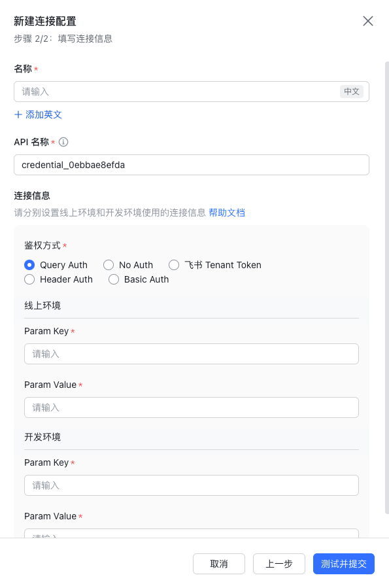The width and height of the screenshot is (389, 588).
Task: Click the plus icon for 添加英文
Action: pos(18,114)
